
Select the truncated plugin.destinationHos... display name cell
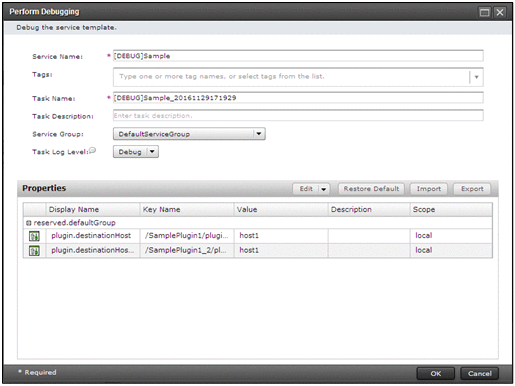tap(93, 250)
